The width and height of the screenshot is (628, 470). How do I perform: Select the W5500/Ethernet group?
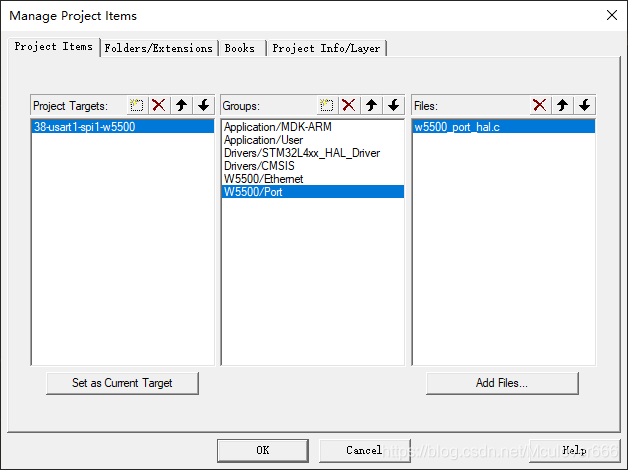click(312, 179)
